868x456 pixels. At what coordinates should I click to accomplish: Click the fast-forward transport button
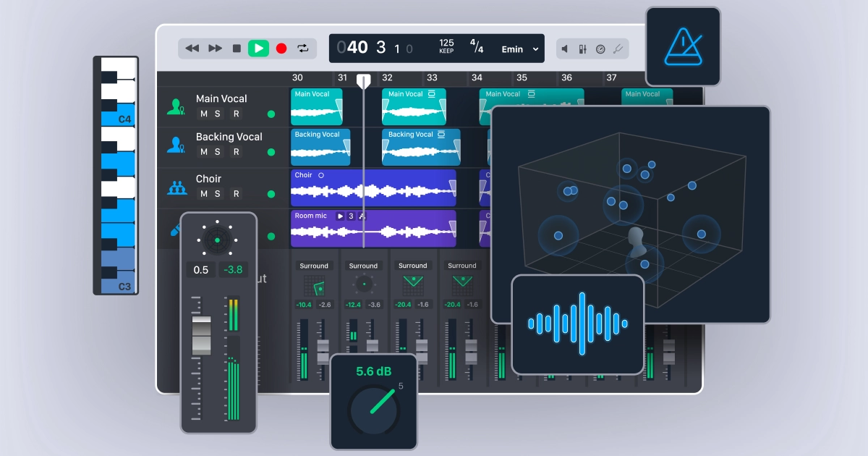point(215,48)
